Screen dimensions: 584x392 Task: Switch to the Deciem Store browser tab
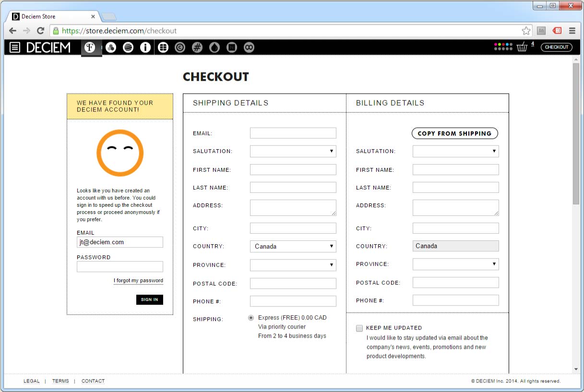tap(53, 16)
